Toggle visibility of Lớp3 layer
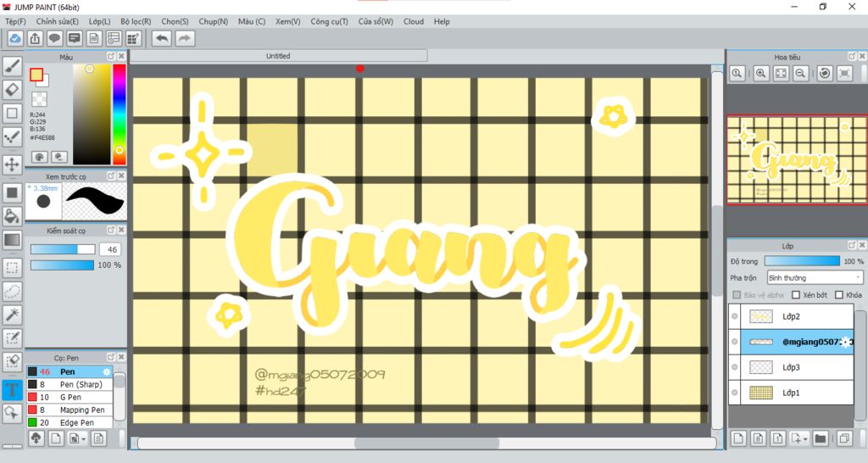Viewport: 868px width, 463px height. [x=735, y=367]
